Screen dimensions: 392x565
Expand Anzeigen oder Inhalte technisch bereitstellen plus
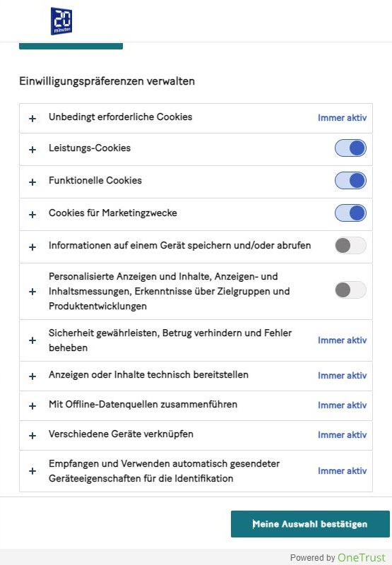pos(32,376)
